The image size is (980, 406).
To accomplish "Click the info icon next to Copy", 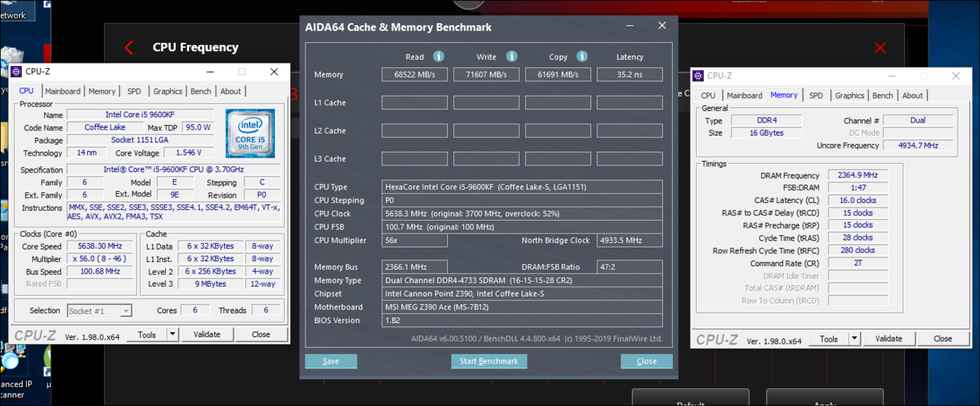I will [582, 57].
